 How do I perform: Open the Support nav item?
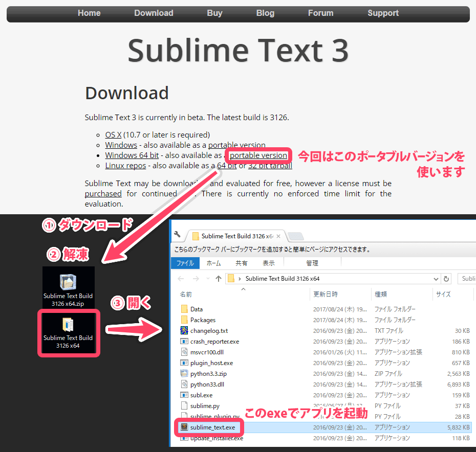pyautogui.click(x=383, y=13)
